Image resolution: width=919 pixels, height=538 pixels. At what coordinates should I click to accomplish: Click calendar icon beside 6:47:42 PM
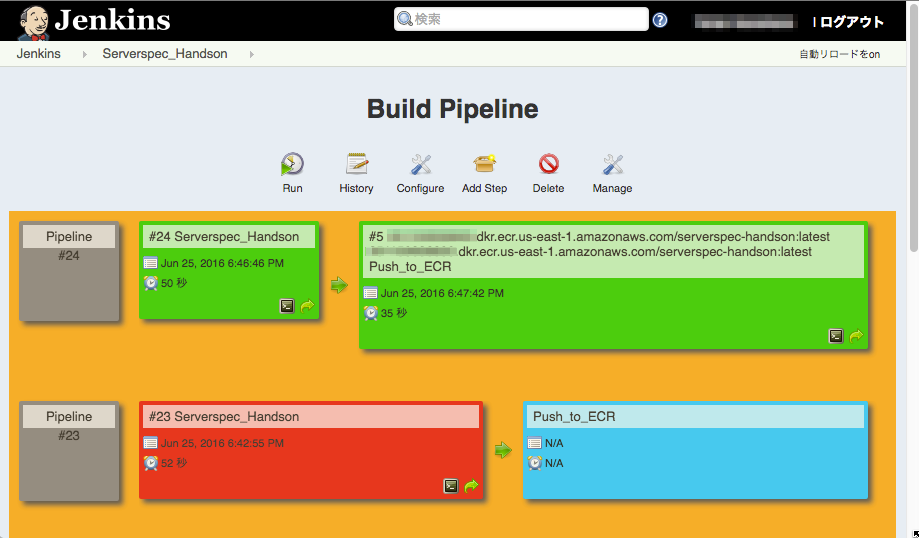370,293
